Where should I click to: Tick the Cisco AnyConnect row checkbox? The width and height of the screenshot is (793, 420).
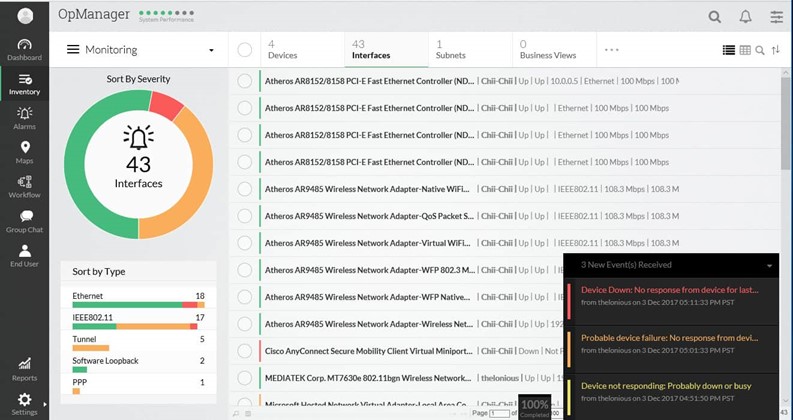tap(245, 351)
